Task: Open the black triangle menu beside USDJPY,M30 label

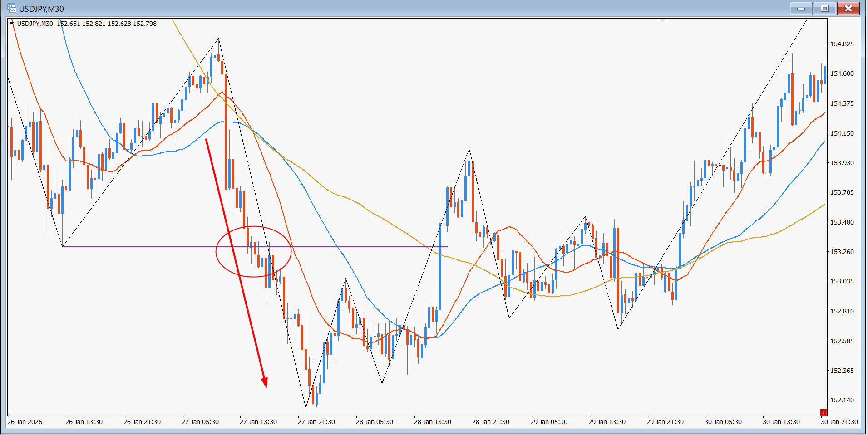Action: [12, 23]
